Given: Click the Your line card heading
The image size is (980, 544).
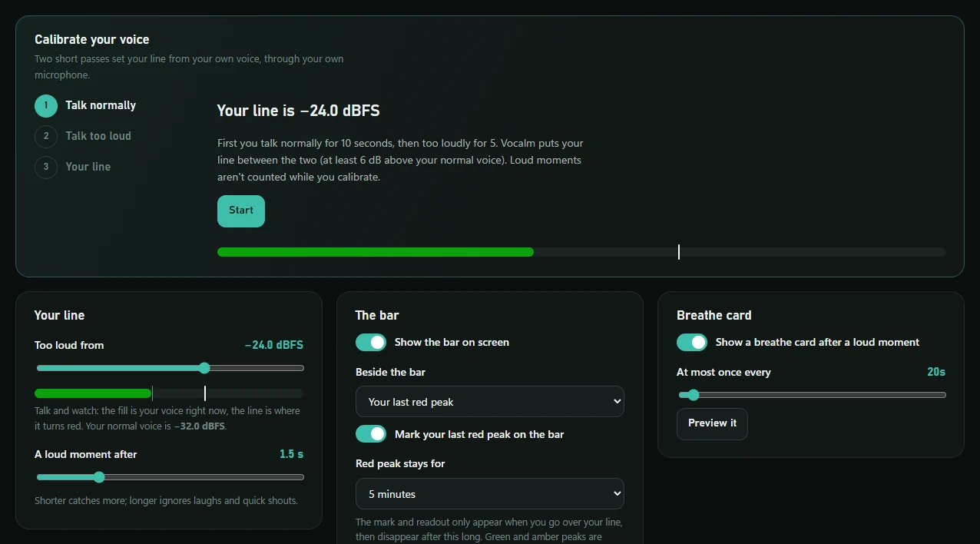Looking at the screenshot, I should click(x=59, y=315).
